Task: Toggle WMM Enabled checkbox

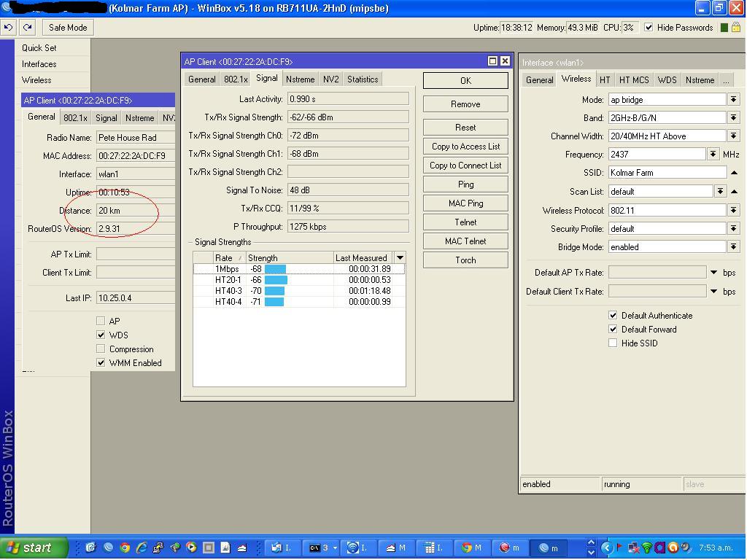Action: [101, 363]
